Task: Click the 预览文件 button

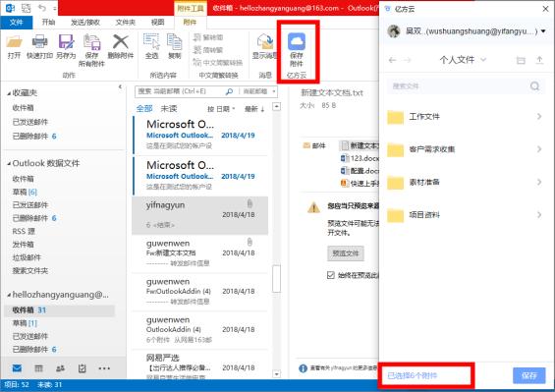Action: click(x=346, y=253)
